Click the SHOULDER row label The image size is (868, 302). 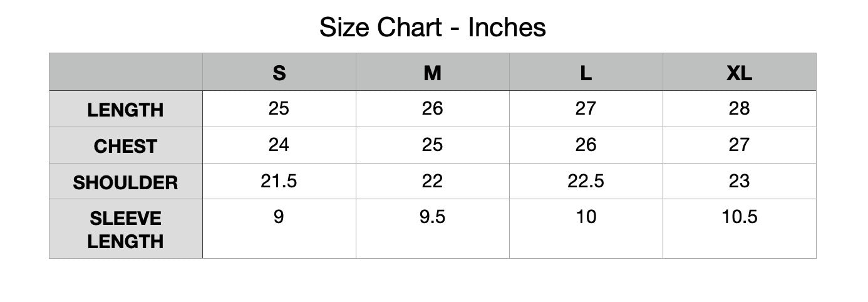tap(125, 182)
